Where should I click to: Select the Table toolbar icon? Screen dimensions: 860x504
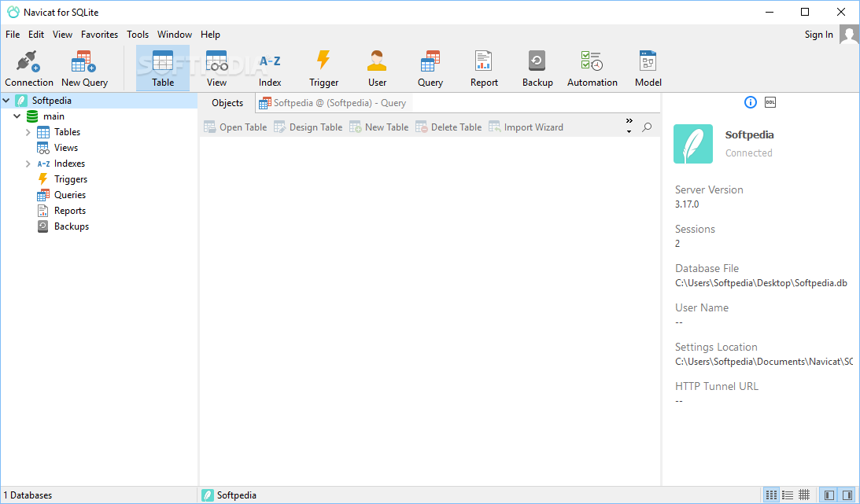(x=163, y=68)
